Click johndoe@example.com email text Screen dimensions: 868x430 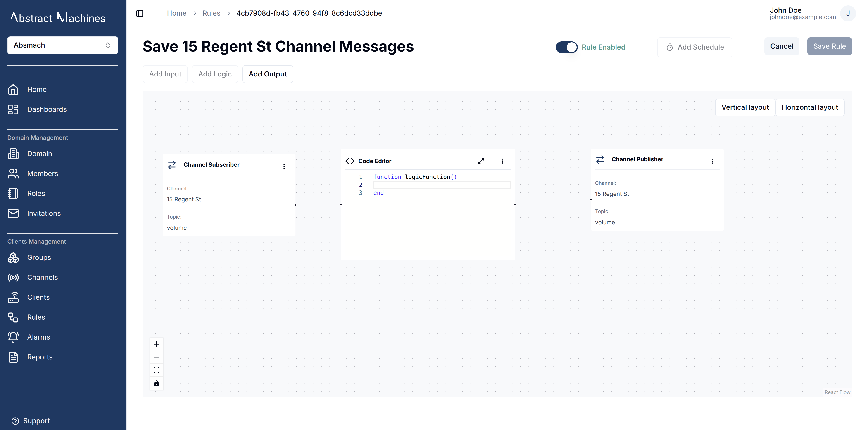point(802,17)
